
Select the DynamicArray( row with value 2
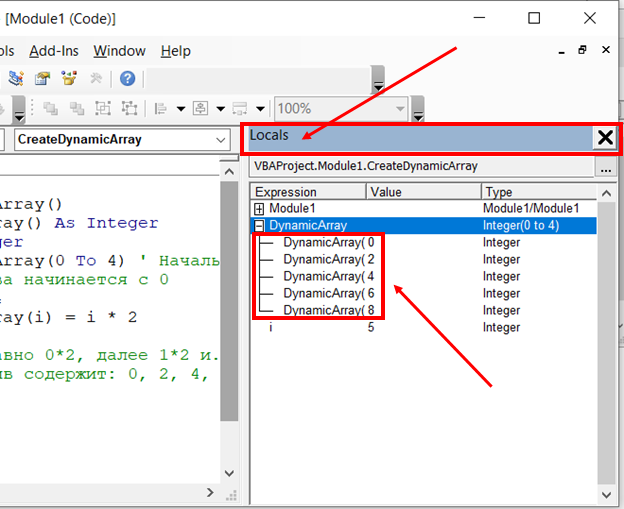(x=423, y=259)
